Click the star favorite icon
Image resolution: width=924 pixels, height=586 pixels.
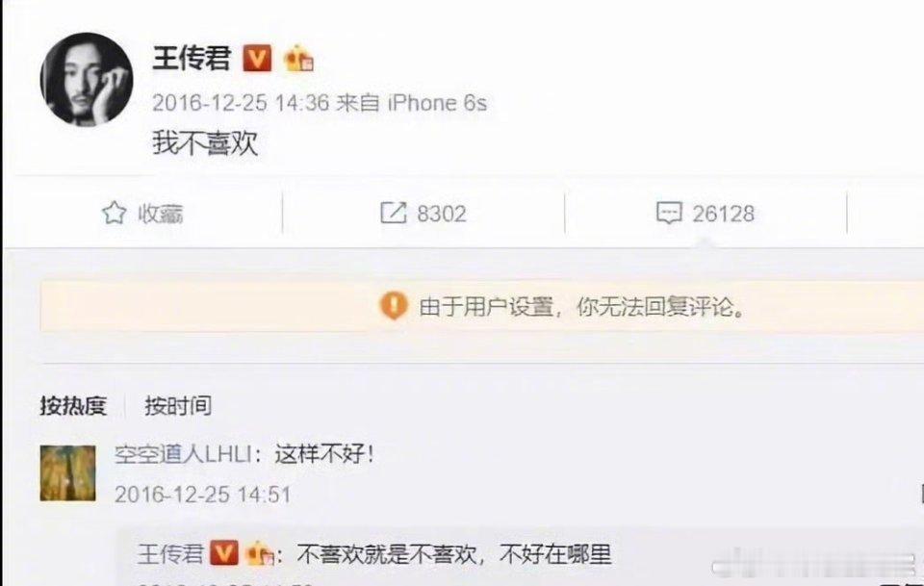(x=114, y=214)
